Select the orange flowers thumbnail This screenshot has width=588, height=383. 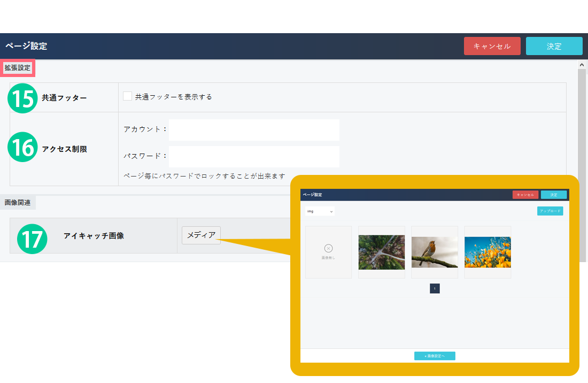pyautogui.click(x=487, y=252)
